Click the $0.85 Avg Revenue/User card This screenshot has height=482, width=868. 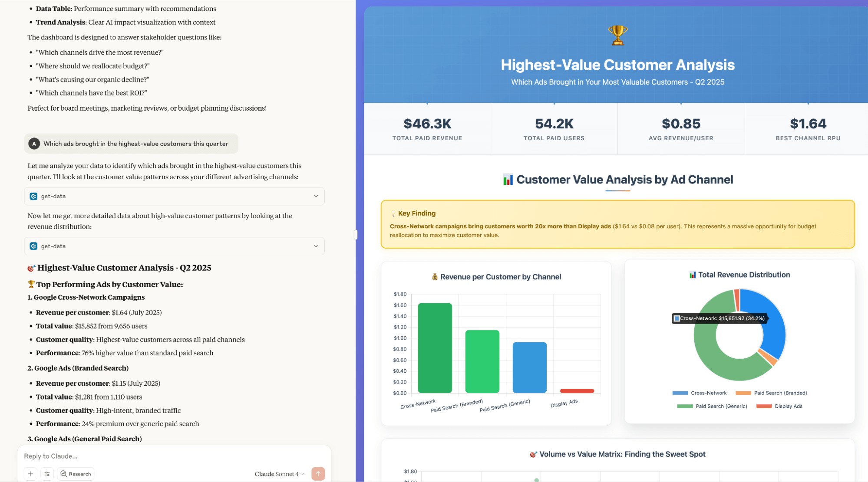(681, 129)
